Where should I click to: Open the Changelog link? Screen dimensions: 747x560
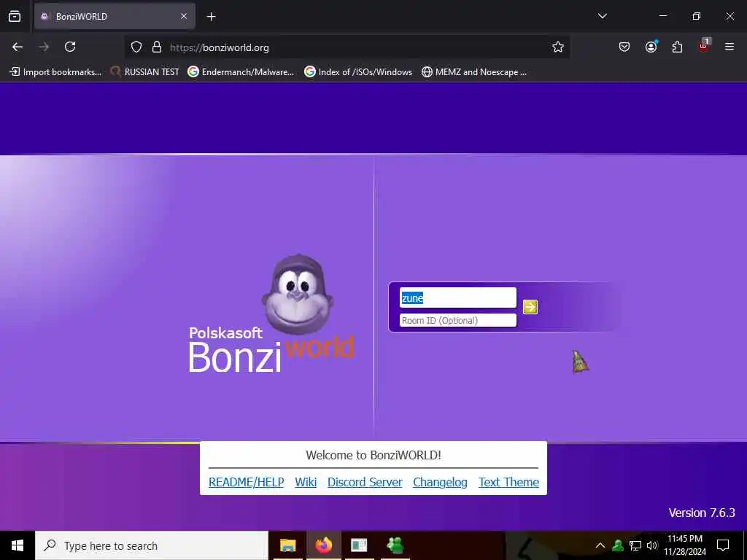[440, 483]
